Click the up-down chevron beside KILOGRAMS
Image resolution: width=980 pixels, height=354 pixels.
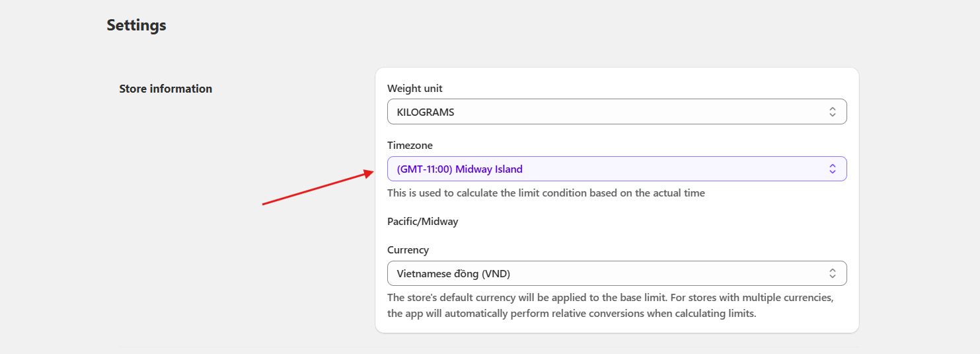click(x=833, y=112)
